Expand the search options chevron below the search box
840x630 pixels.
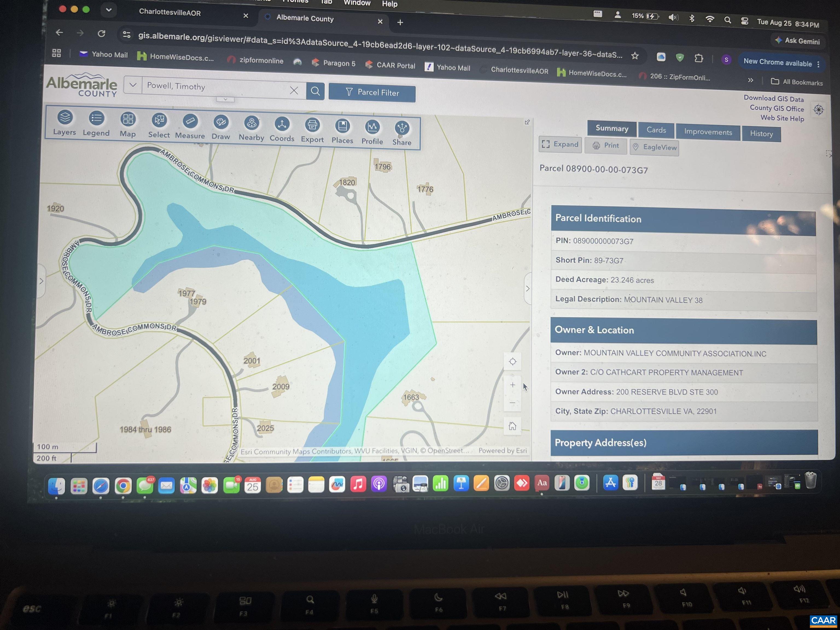225,100
